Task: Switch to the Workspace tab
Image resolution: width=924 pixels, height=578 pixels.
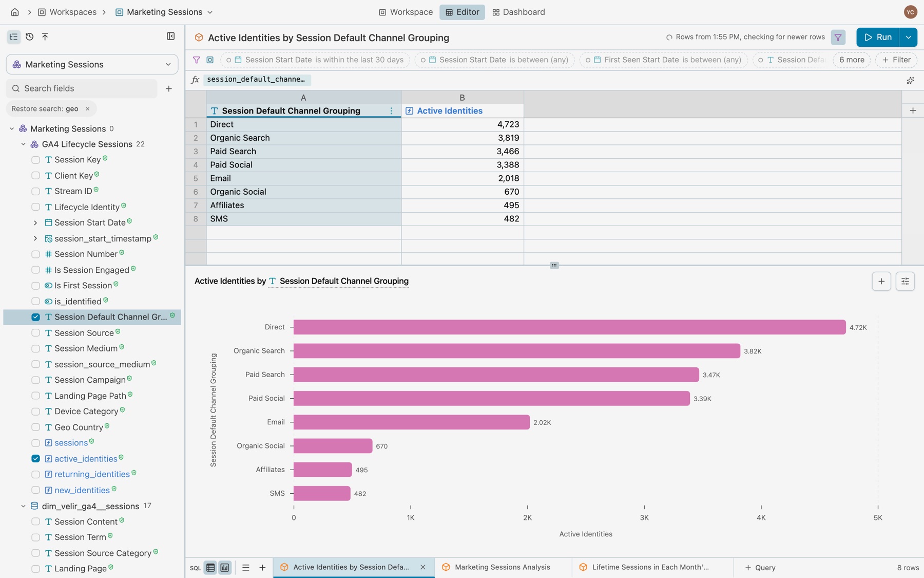Action: [x=406, y=12]
